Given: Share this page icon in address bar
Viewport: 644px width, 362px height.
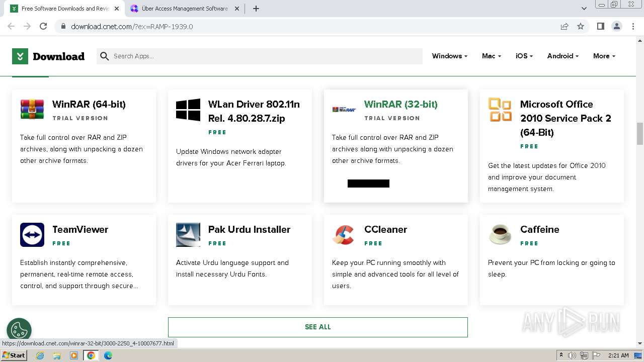Looking at the screenshot, I should point(565,26).
